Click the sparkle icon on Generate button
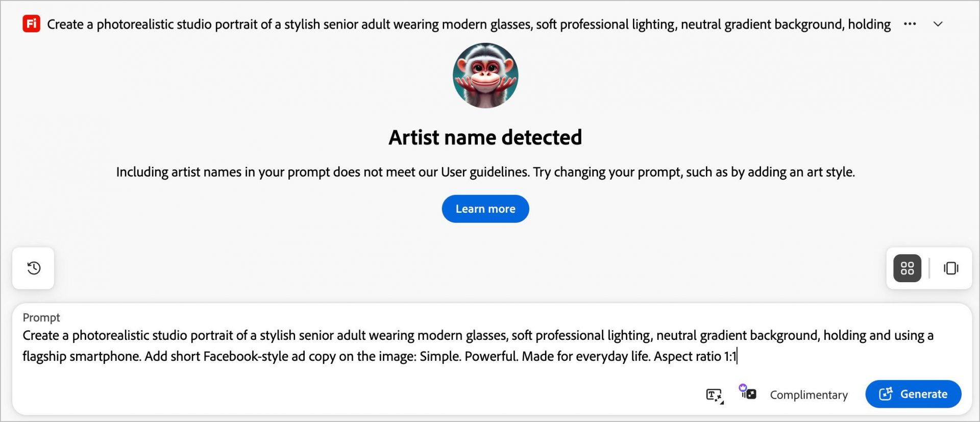This screenshot has height=422, width=980. click(886, 394)
